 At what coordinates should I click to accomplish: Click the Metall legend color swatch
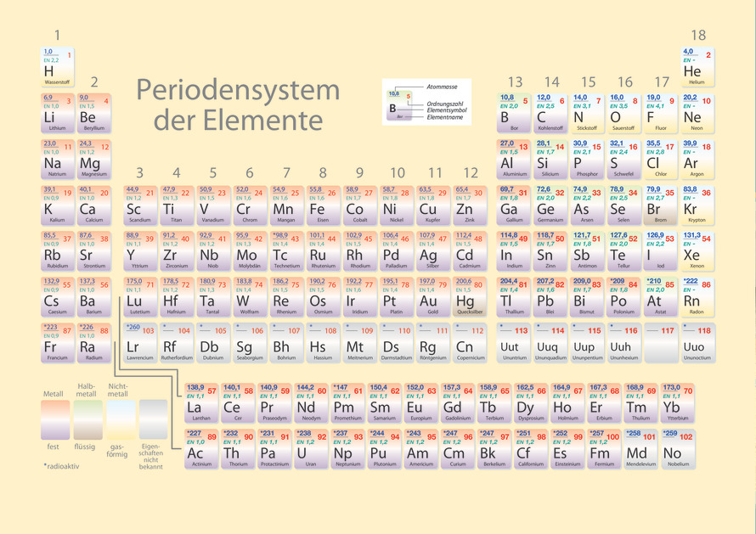pos(55,419)
